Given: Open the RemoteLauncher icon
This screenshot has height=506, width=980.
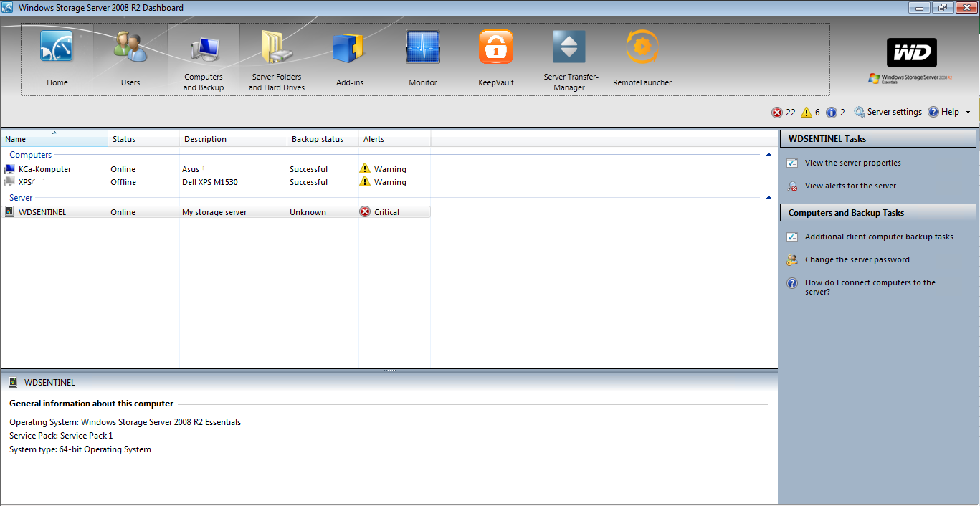Looking at the screenshot, I should (642, 47).
